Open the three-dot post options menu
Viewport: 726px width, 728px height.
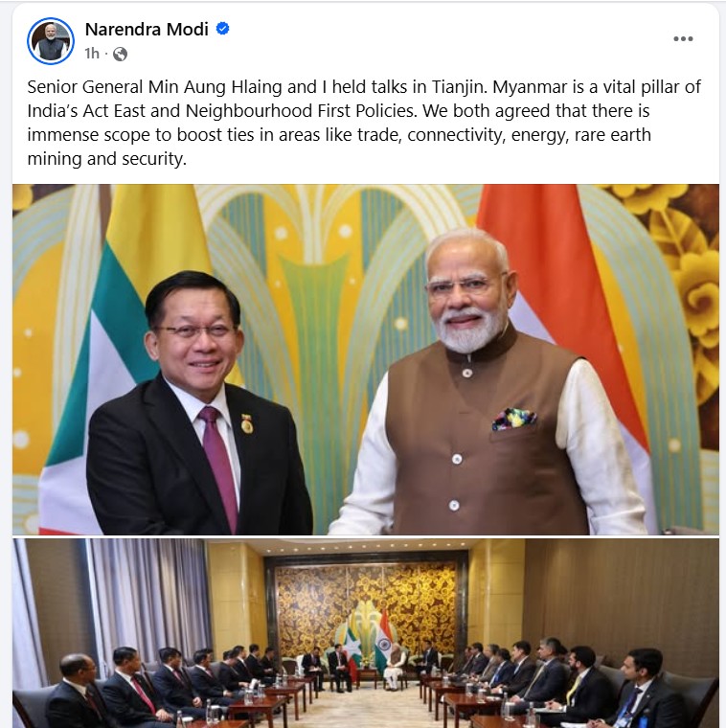683,39
